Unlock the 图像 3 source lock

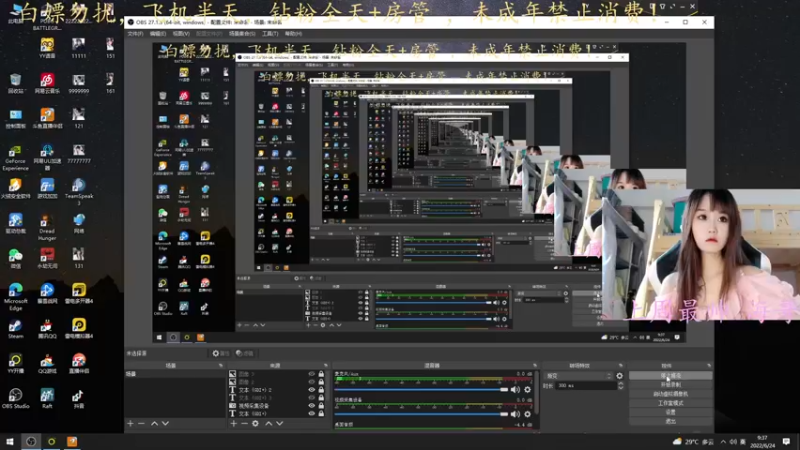click(321, 374)
